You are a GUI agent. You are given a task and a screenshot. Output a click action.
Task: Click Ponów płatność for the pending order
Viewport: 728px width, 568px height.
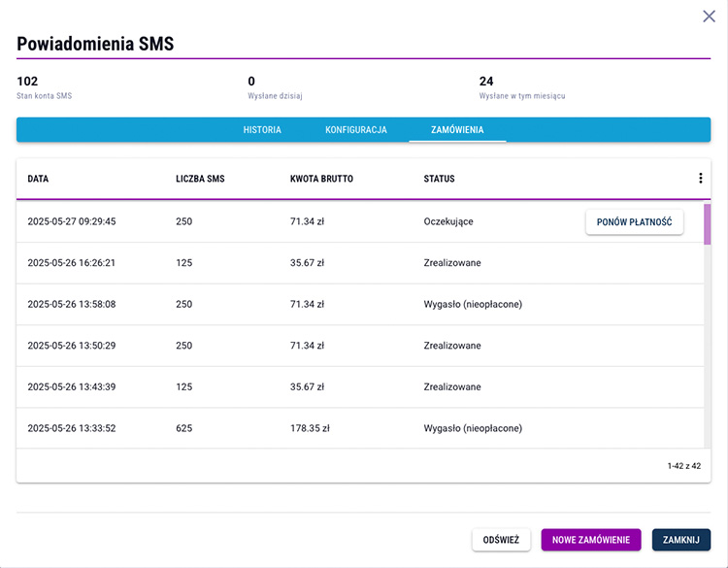click(634, 222)
